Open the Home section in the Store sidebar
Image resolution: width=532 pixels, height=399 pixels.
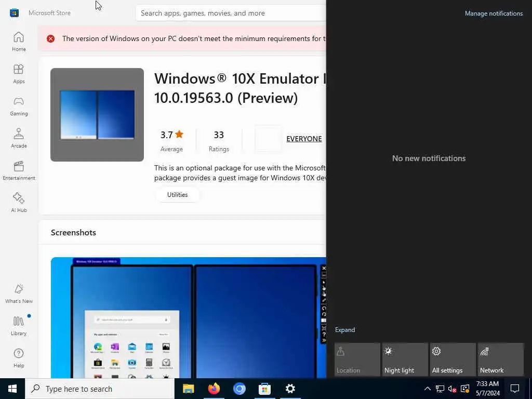click(x=19, y=42)
